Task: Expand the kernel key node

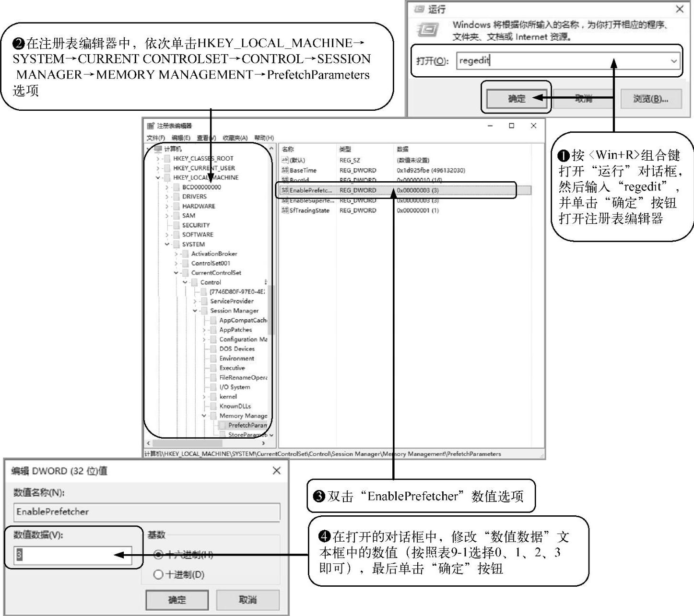Action: 204,396
